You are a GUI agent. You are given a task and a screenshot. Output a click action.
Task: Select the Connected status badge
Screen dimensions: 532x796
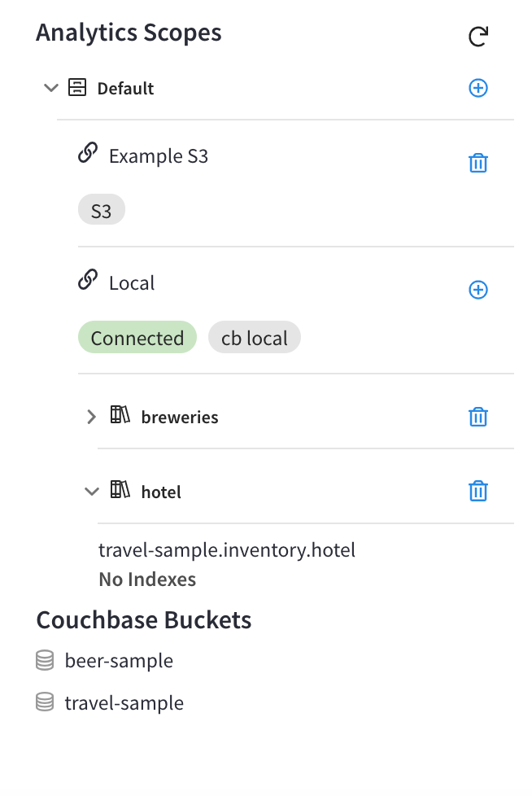coord(137,337)
